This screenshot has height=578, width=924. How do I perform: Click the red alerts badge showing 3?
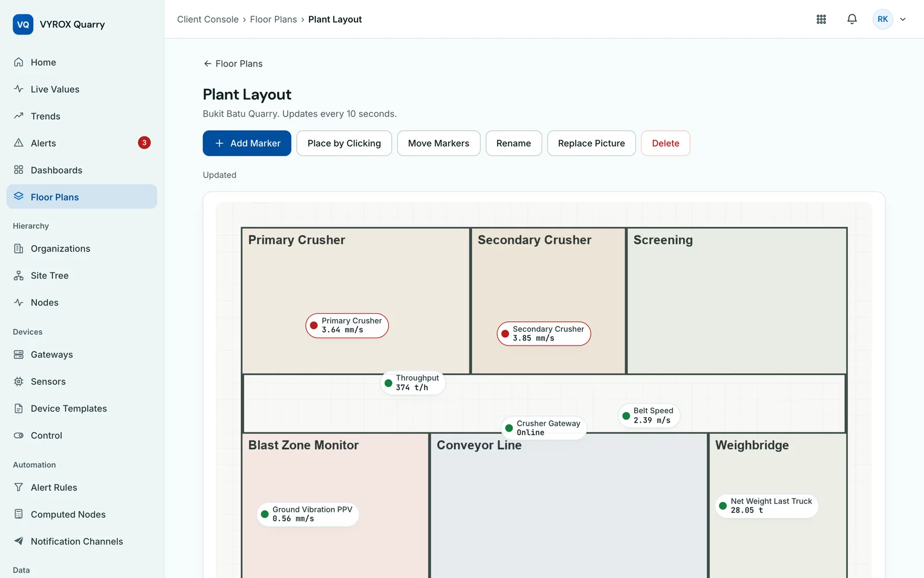(x=144, y=143)
